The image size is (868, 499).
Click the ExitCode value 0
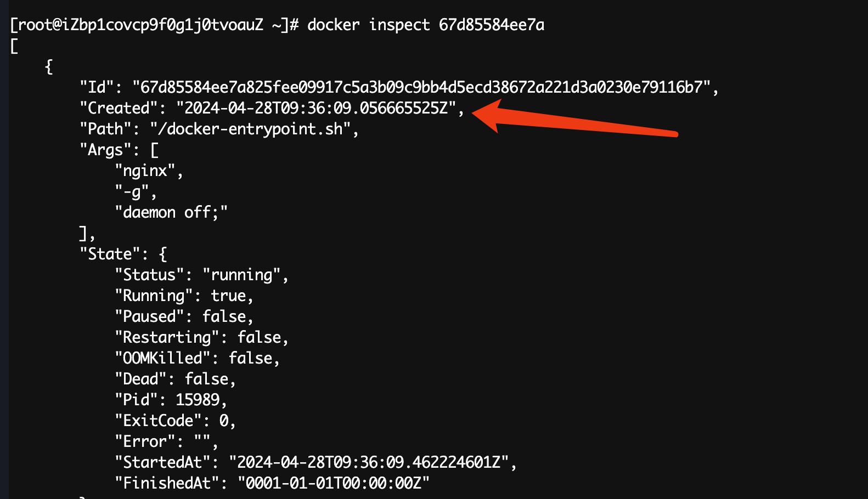point(224,421)
